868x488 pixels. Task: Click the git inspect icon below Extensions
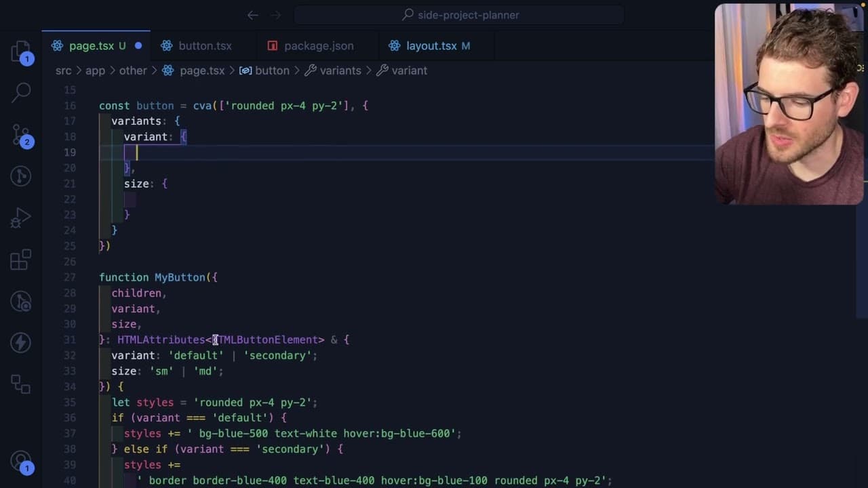(x=20, y=301)
